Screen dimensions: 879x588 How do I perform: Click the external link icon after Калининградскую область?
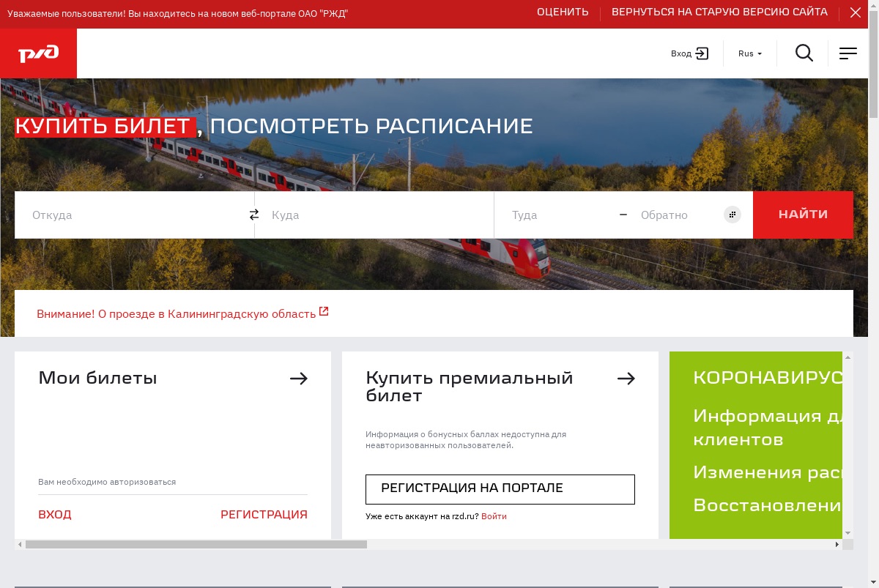[x=324, y=312]
